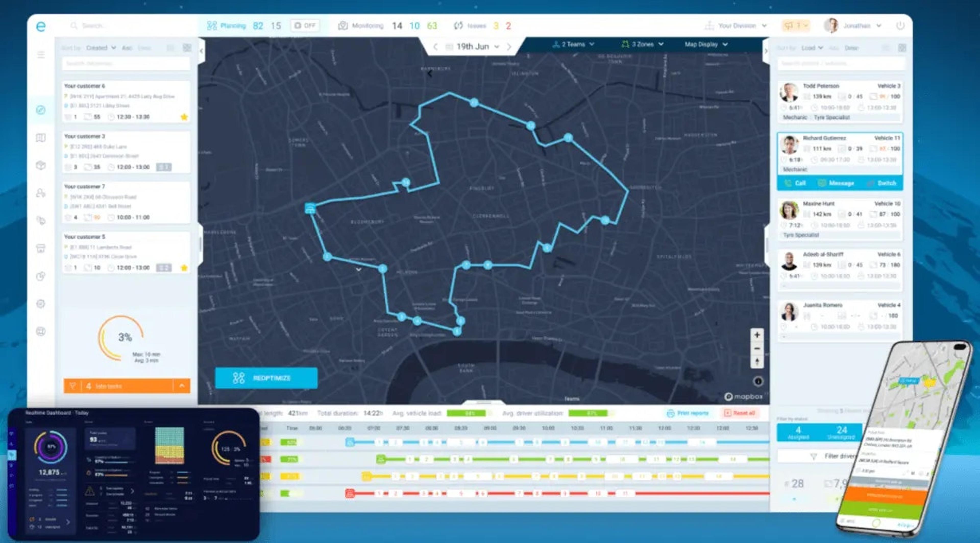Image resolution: width=980 pixels, height=543 pixels.
Task: Select Asc sort order in deliveries panel
Action: 127,48
